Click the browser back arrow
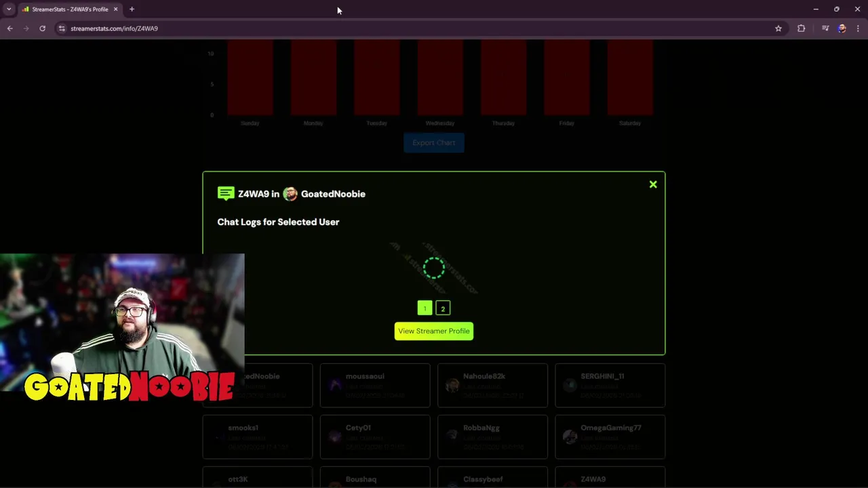868x488 pixels. 9,28
